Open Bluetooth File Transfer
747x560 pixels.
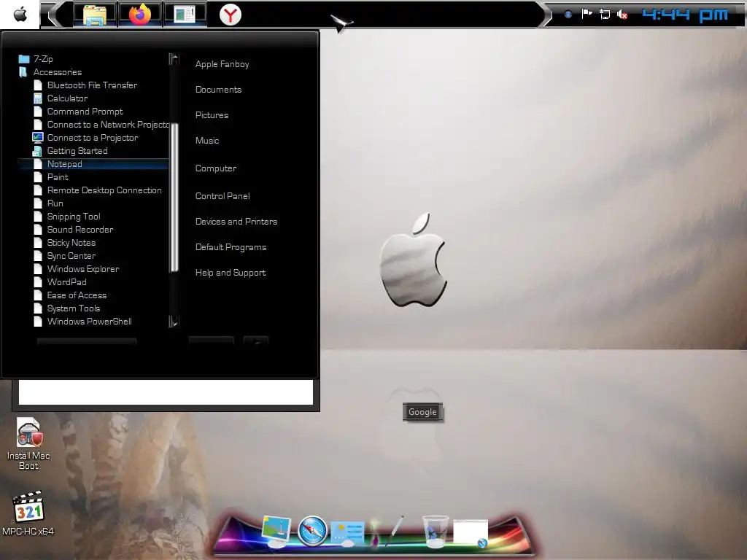tap(92, 85)
